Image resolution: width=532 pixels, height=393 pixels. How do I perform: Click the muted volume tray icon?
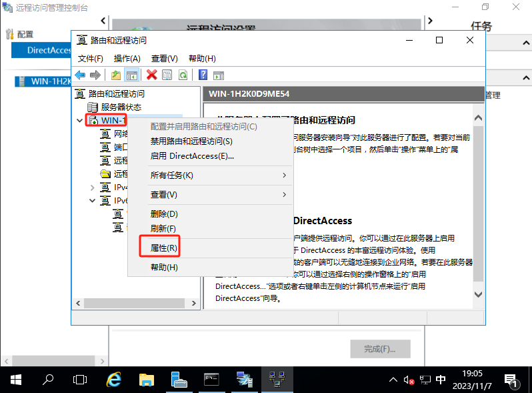(x=409, y=380)
